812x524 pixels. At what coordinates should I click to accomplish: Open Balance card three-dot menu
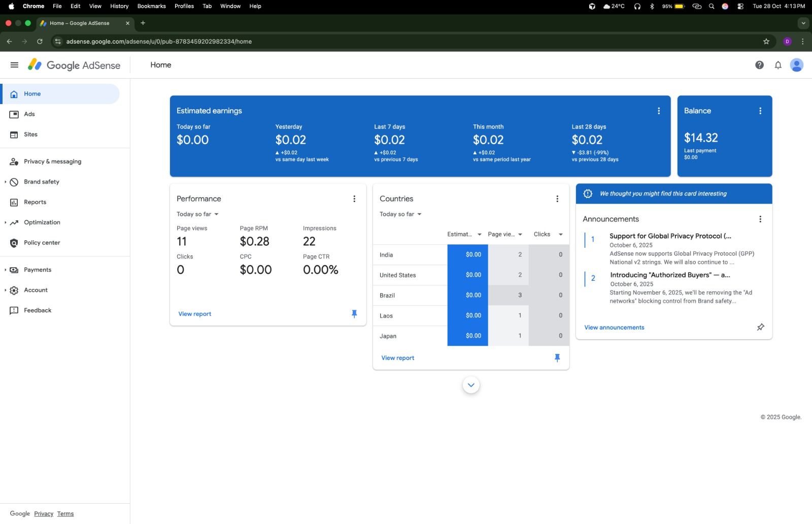(760, 111)
